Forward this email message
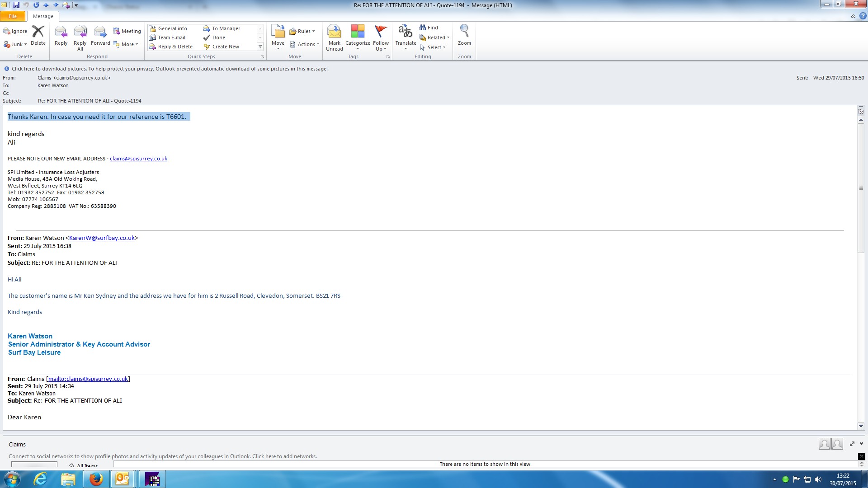 100,35
